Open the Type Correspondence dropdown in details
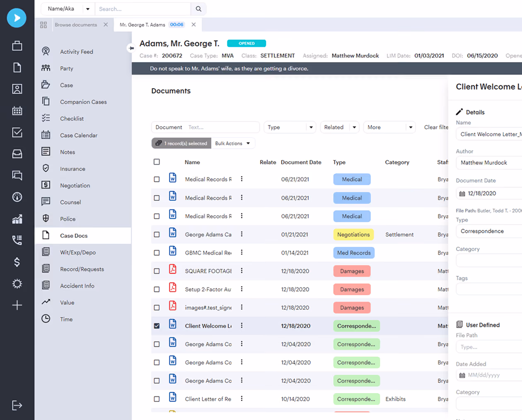 [489, 231]
